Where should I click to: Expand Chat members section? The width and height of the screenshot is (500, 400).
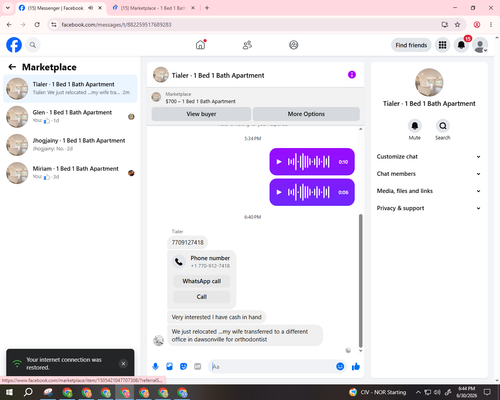click(x=429, y=174)
